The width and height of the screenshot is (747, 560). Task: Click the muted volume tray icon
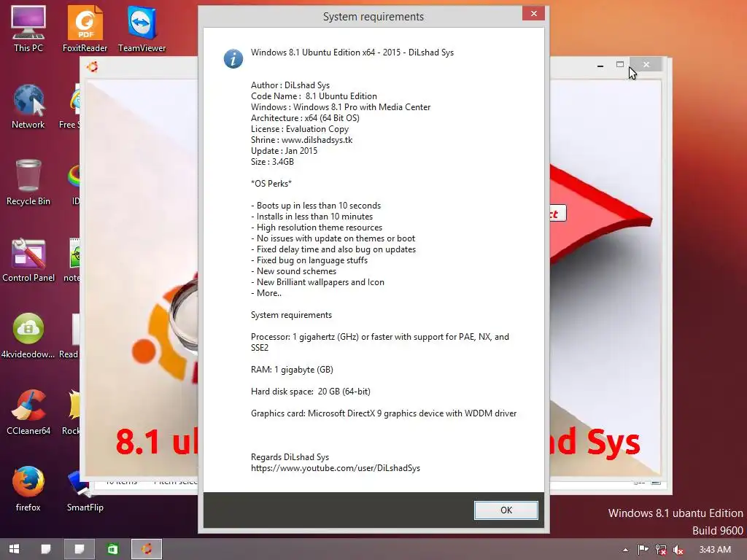[x=678, y=550]
